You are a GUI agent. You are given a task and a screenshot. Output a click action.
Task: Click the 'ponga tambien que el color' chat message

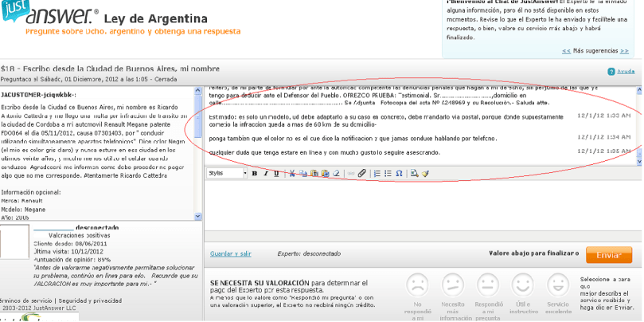pyautogui.click(x=353, y=138)
